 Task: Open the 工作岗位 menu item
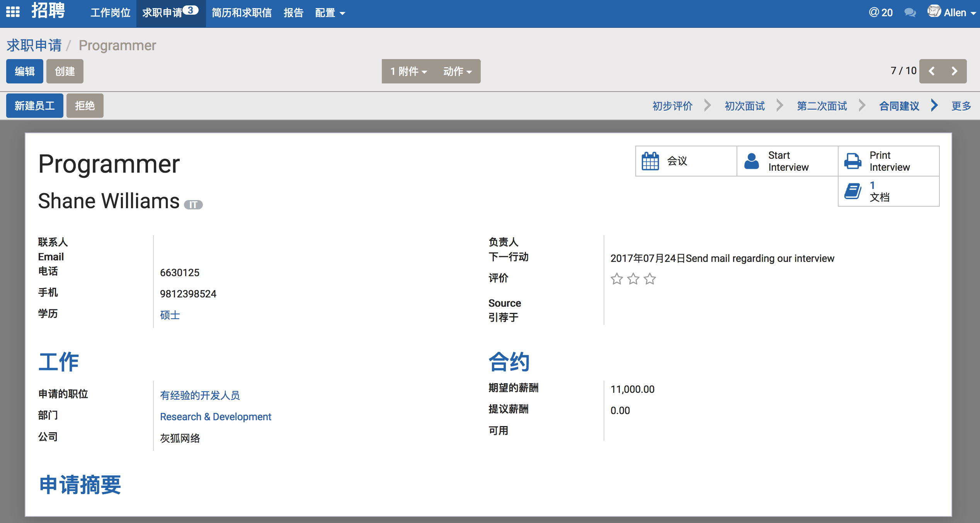pyautogui.click(x=111, y=13)
